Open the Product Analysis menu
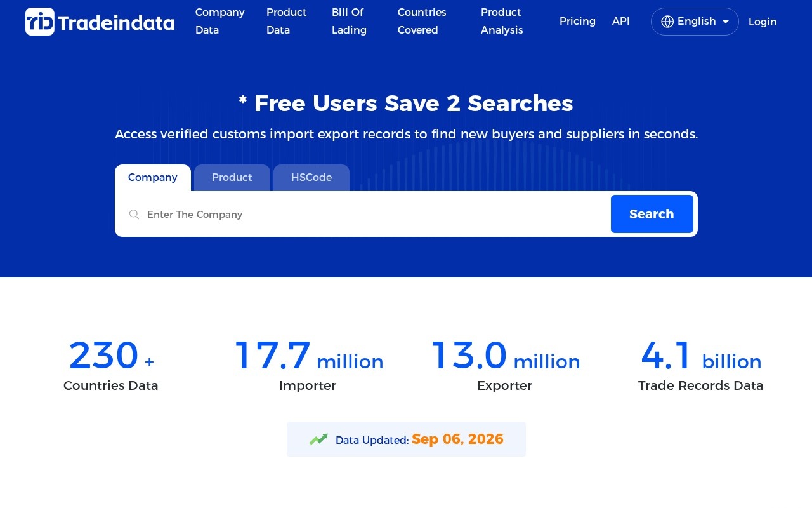This screenshot has height=508, width=812. click(x=502, y=21)
